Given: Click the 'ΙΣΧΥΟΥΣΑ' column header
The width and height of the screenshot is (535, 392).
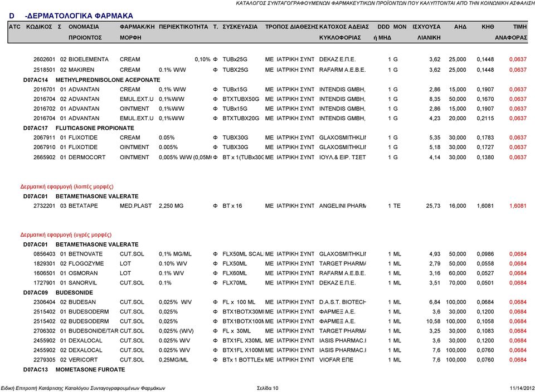Looking at the screenshot, I should [x=426, y=27].
